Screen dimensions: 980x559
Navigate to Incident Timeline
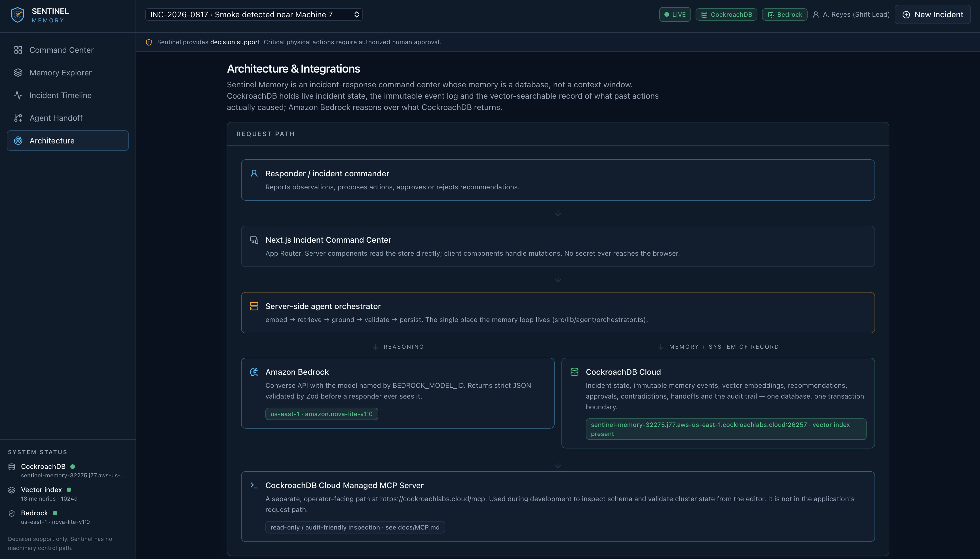pos(67,95)
